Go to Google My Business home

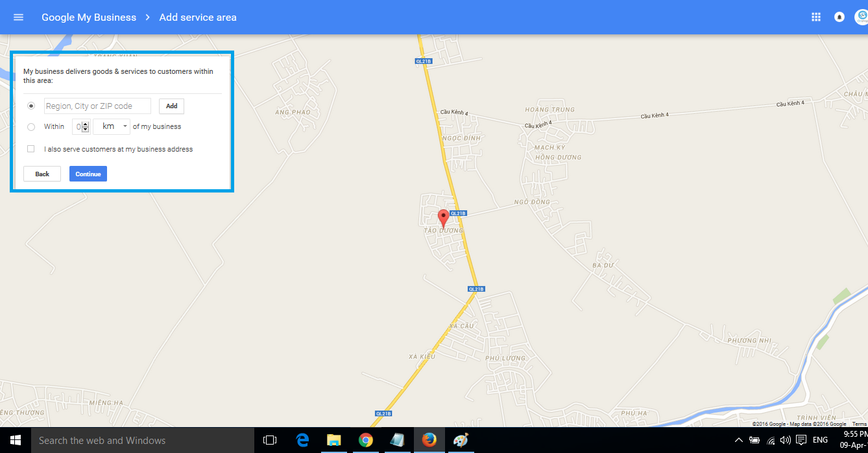click(x=89, y=17)
